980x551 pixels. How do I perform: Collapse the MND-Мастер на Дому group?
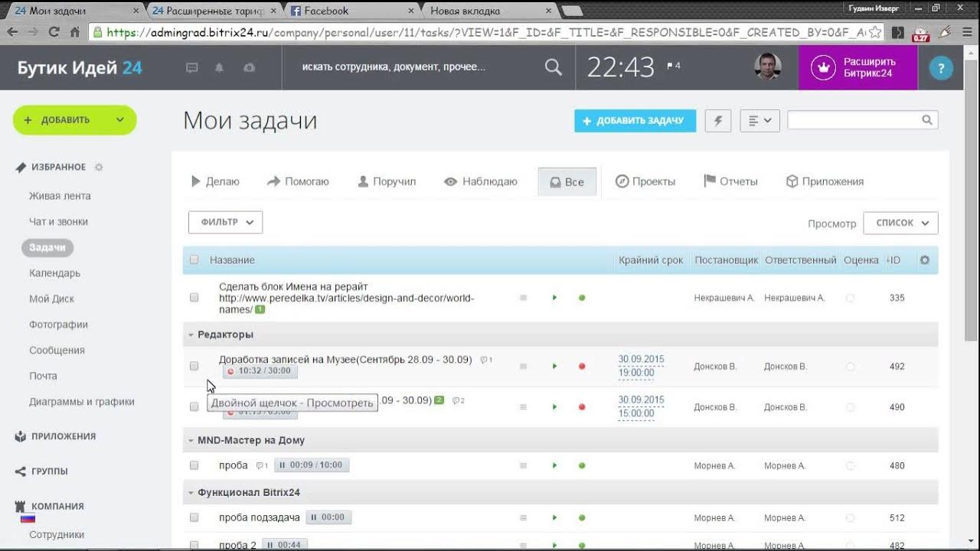coord(191,440)
